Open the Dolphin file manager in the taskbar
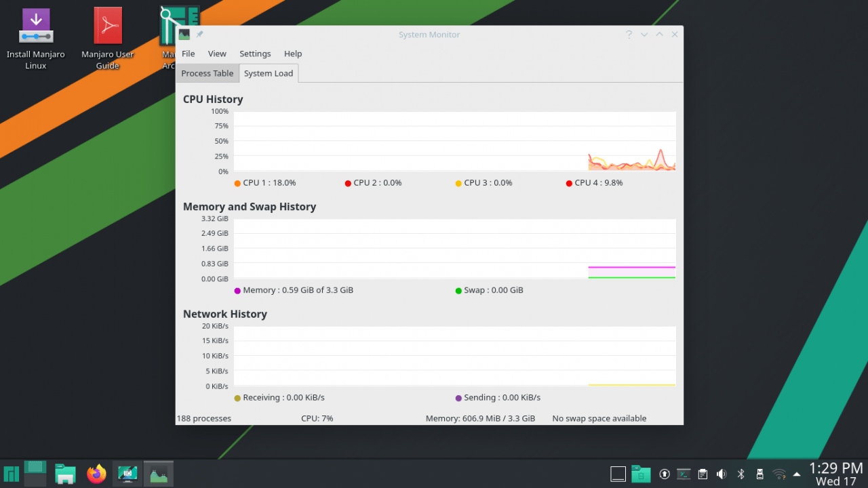Image resolution: width=868 pixels, height=488 pixels. pyautogui.click(x=65, y=473)
